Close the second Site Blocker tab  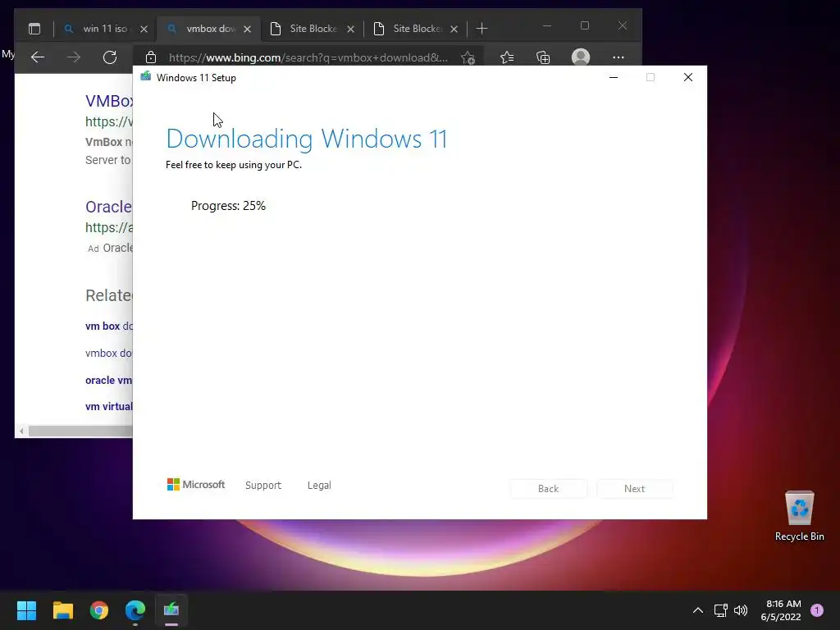tap(454, 29)
